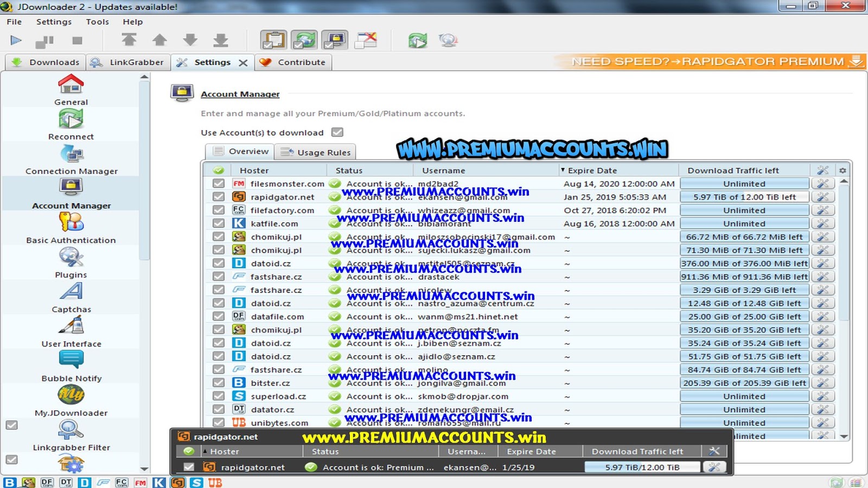
Task: Click the sidebar scroll down arrow
Action: [144, 469]
